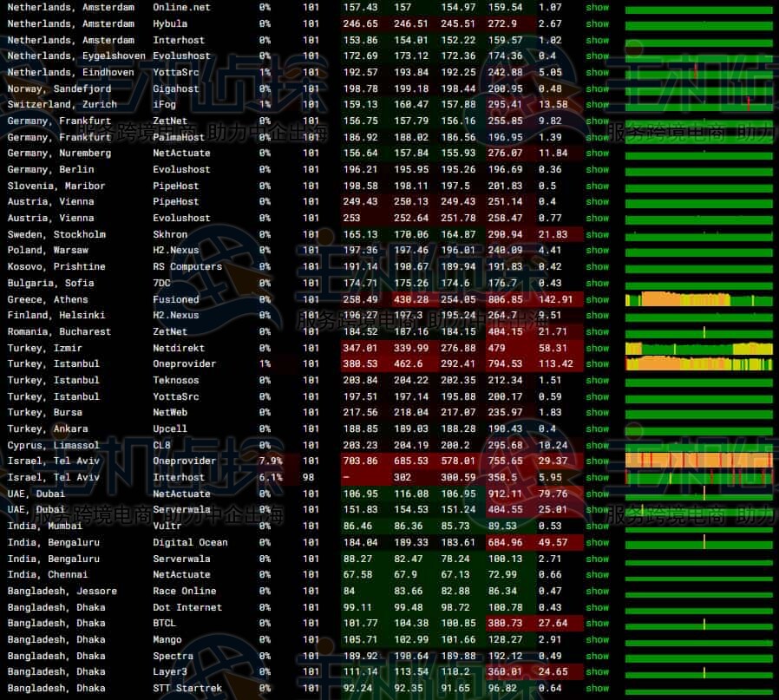This screenshot has width=779, height=700.
Task: Select the '113.42' deviation value
Action: click(555, 363)
